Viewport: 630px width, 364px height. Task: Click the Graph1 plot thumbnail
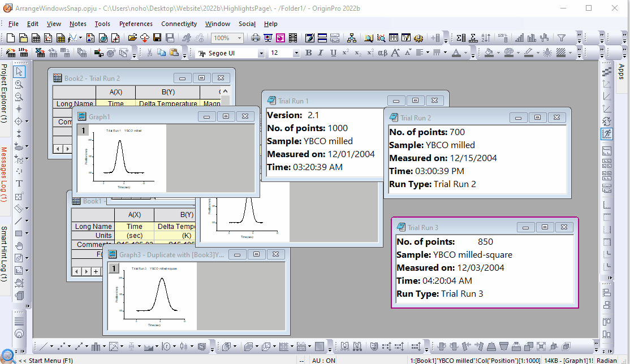[122, 158]
